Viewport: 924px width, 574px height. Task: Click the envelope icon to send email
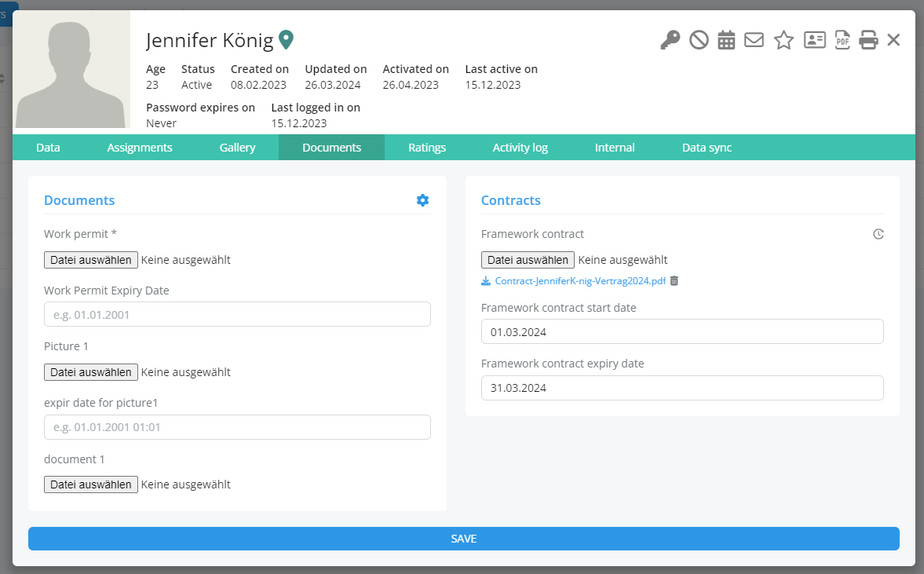(754, 40)
